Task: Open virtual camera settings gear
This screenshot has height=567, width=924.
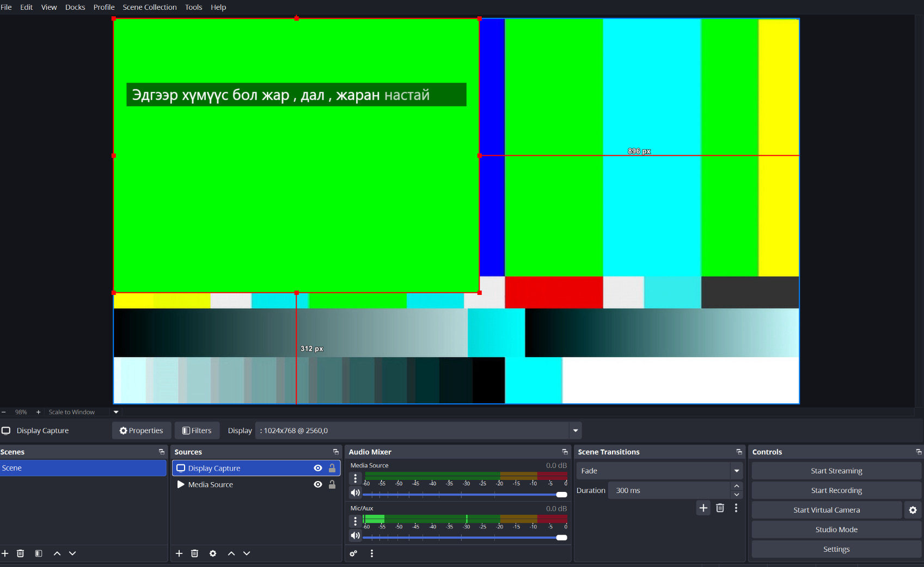Action: [x=913, y=510]
